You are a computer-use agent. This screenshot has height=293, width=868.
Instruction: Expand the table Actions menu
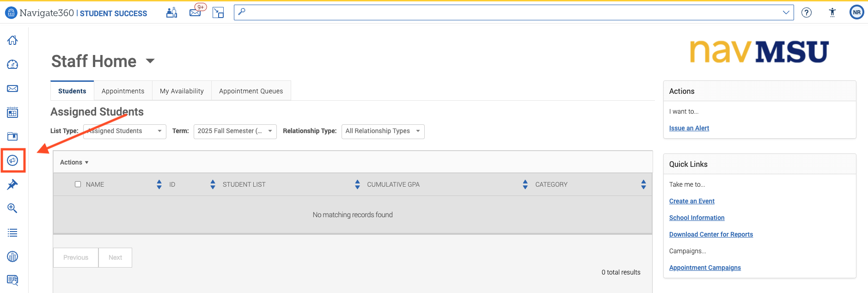[x=74, y=162]
